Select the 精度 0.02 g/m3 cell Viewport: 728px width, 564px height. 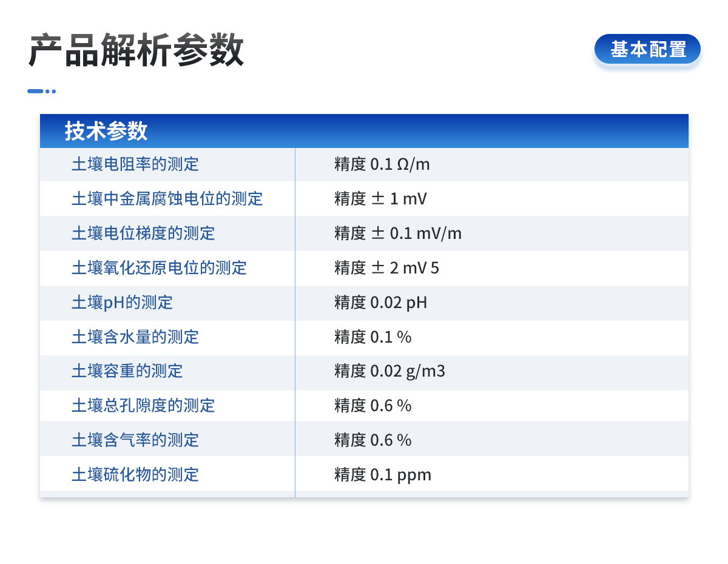point(389,371)
